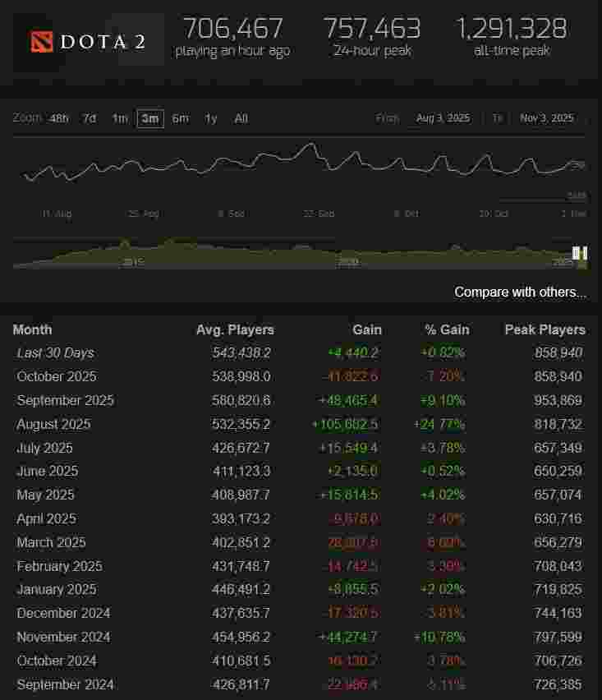602x700 pixels.
Task: Click the % Gain column header
Action: click(447, 329)
